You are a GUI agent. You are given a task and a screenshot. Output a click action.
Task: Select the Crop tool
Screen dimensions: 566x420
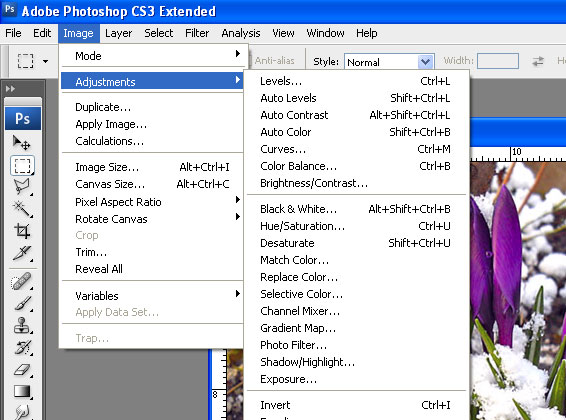22,231
